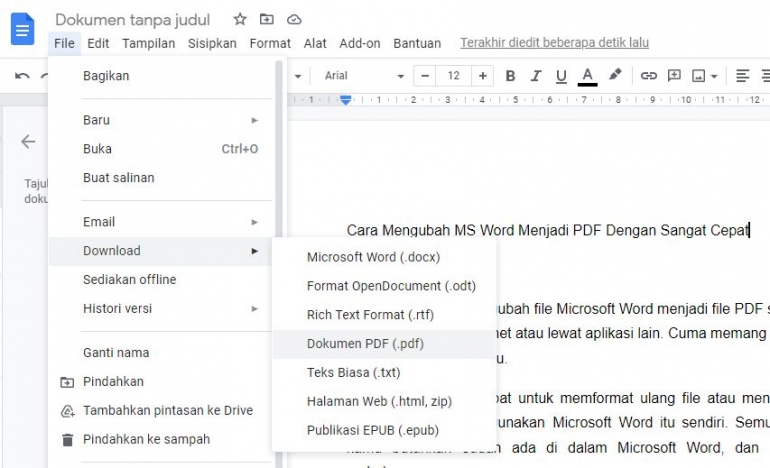Close outline with the back arrow

28,141
